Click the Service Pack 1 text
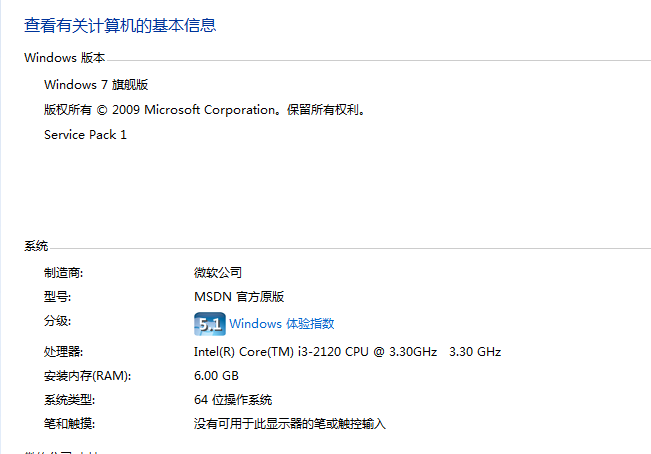This screenshot has height=454, width=651. point(85,135)
